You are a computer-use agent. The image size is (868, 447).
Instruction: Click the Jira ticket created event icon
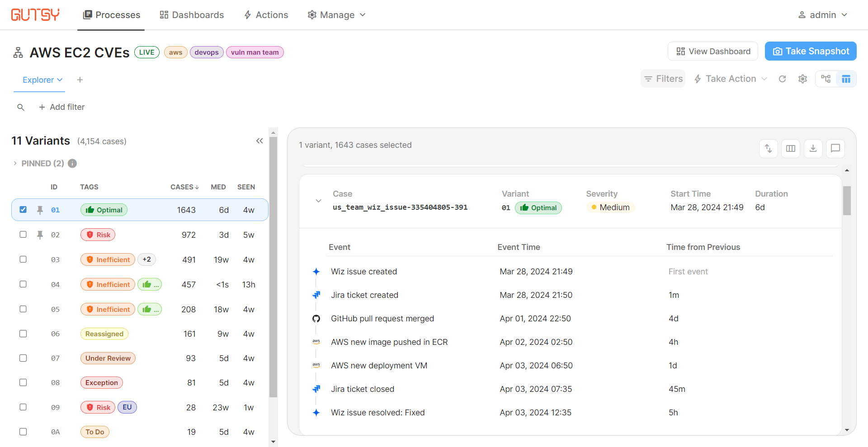[316, 295]
